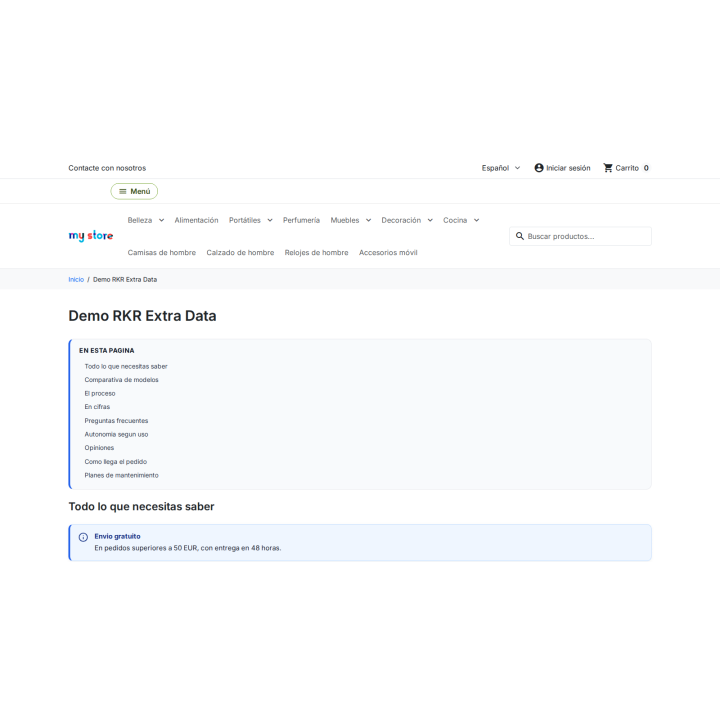
Task: Click the Envío gratuito notice title
Action: tap(118, 536)
